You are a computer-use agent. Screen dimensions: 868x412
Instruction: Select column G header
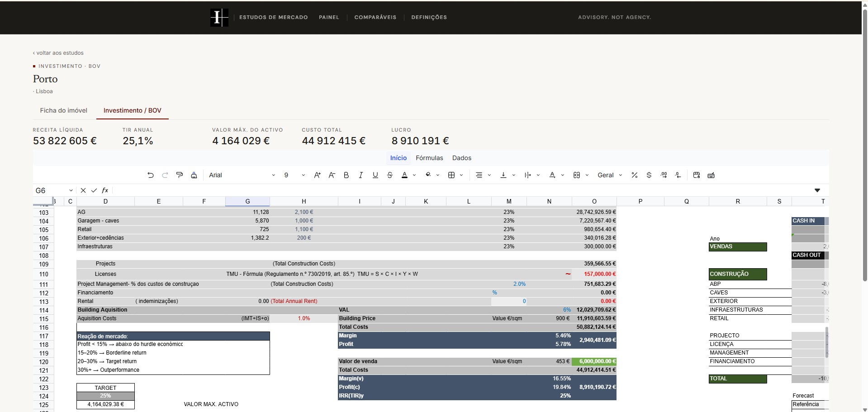[x=247, y=201]
